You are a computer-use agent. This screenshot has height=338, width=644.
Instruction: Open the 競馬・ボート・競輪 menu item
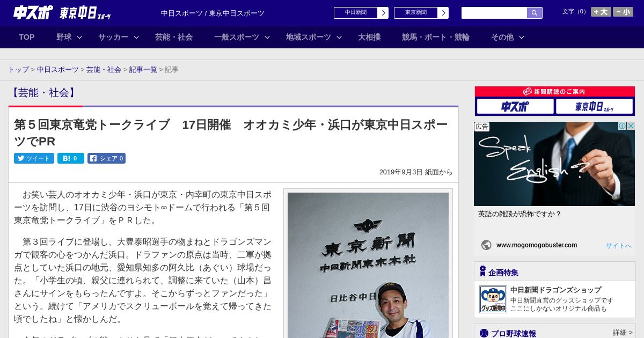[x=436, y=37]
